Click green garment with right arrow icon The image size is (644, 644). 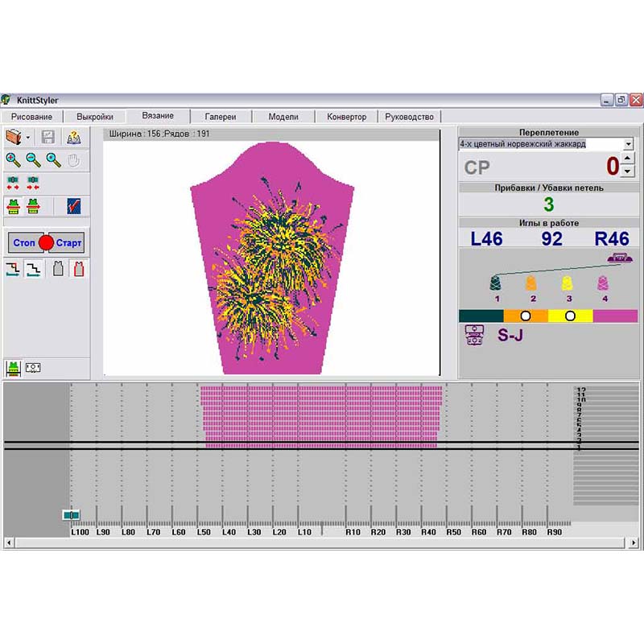(x=33, y=206)
